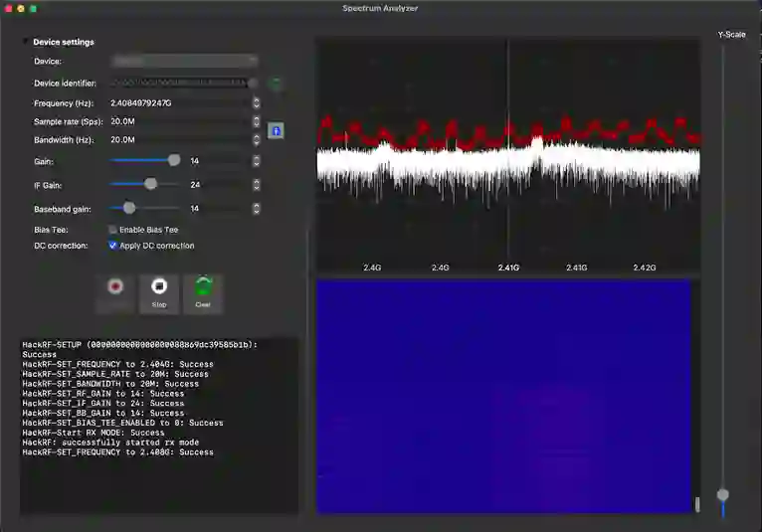The image size is (762, 532).
Task: Click the IF Gain slider handle
Action: 151,184
